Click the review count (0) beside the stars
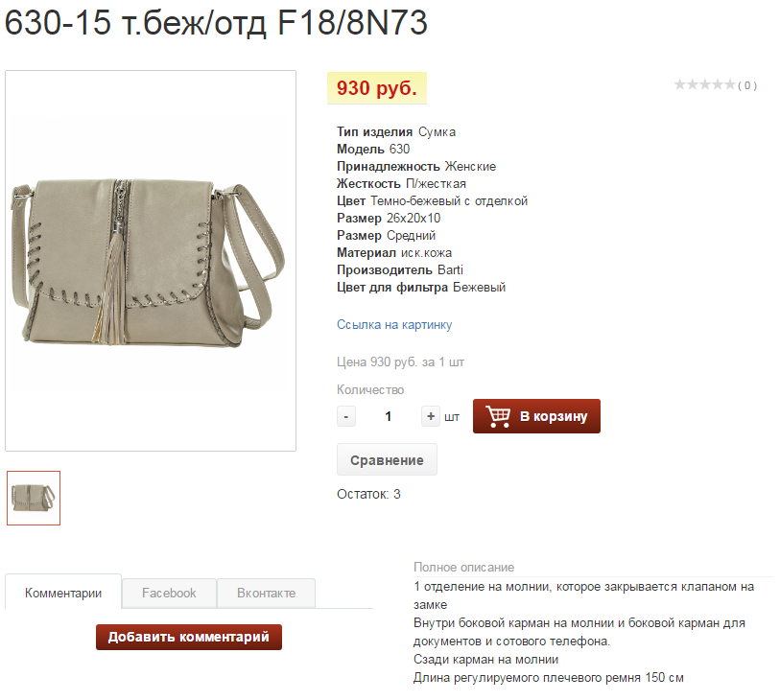 tap(747, 85)
